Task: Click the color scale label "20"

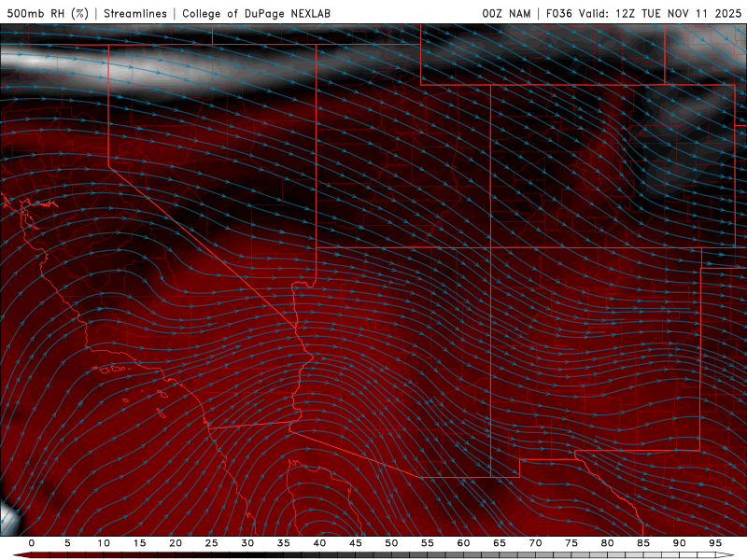Action: tap(176, 543)
